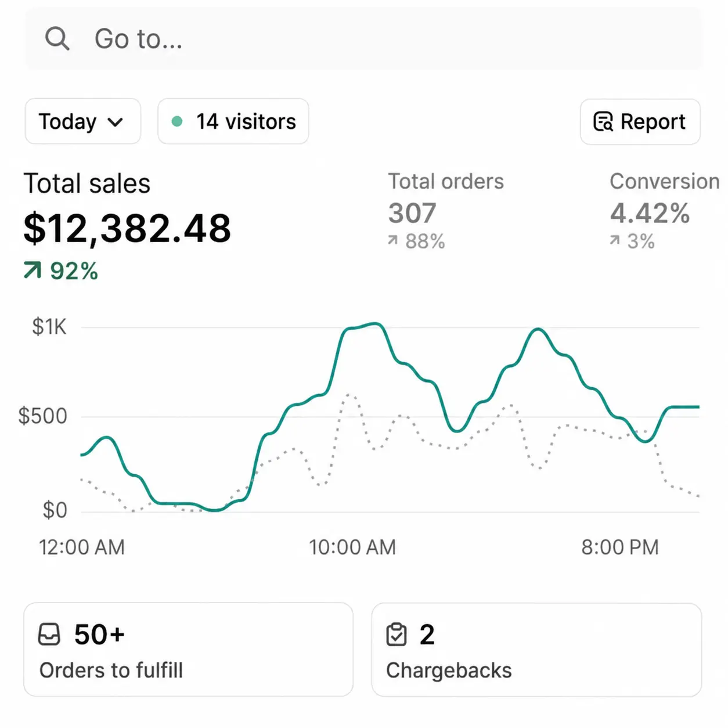This screenshot has width=728, height=728.
Task: Click the green dot beside 14 visitors
Action: point(177,121)
